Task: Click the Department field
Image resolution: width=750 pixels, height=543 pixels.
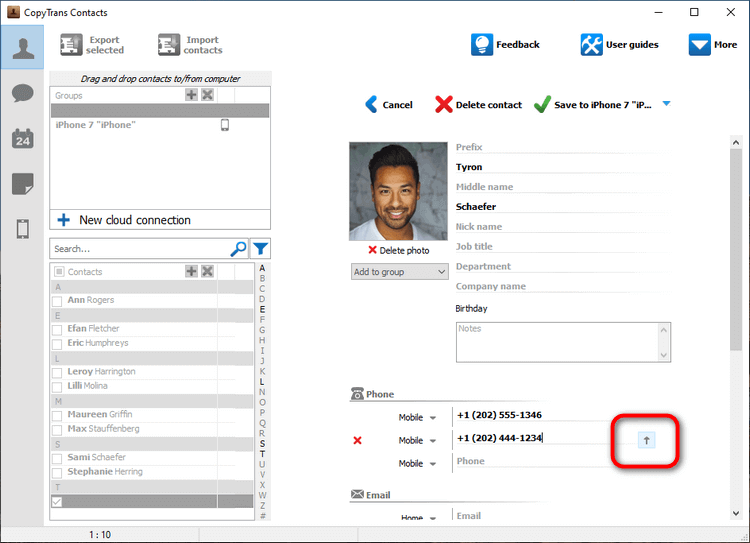Action: coord(563,266)
